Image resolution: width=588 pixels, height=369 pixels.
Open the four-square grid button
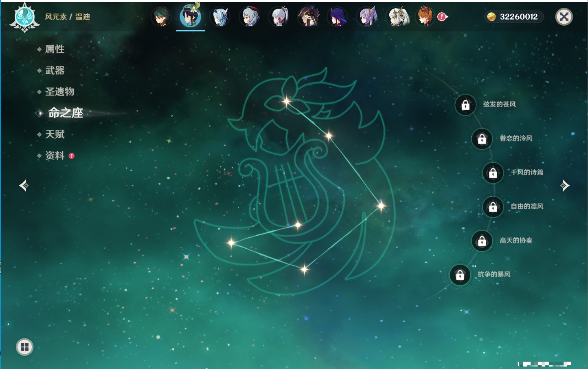[x=24, y=347]
